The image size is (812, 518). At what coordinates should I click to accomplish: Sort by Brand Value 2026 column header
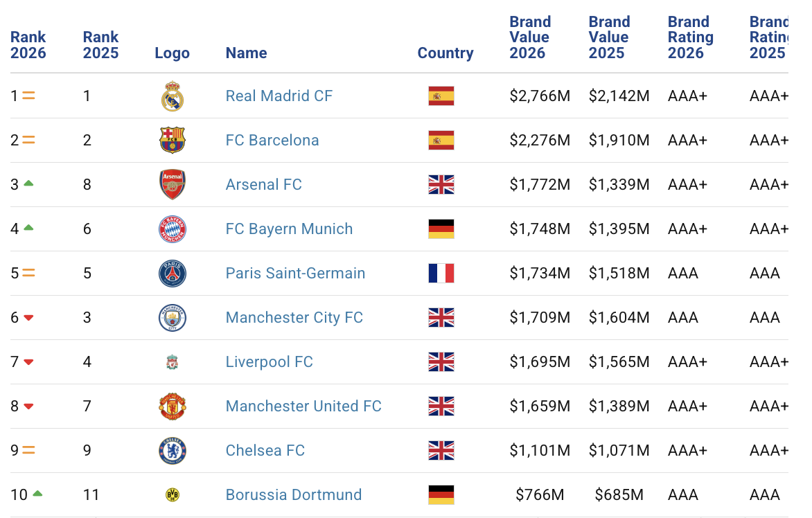[x=530, y=37]
